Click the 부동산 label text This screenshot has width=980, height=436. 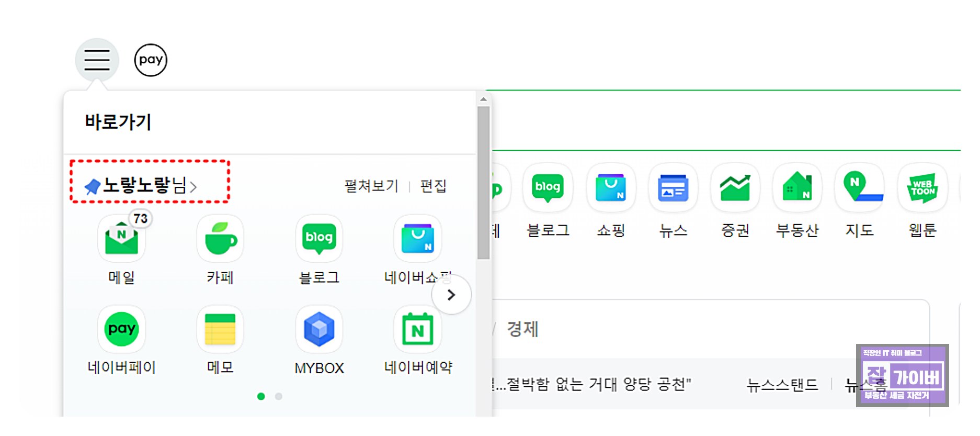pyautogui.click(x=797, y=230)
